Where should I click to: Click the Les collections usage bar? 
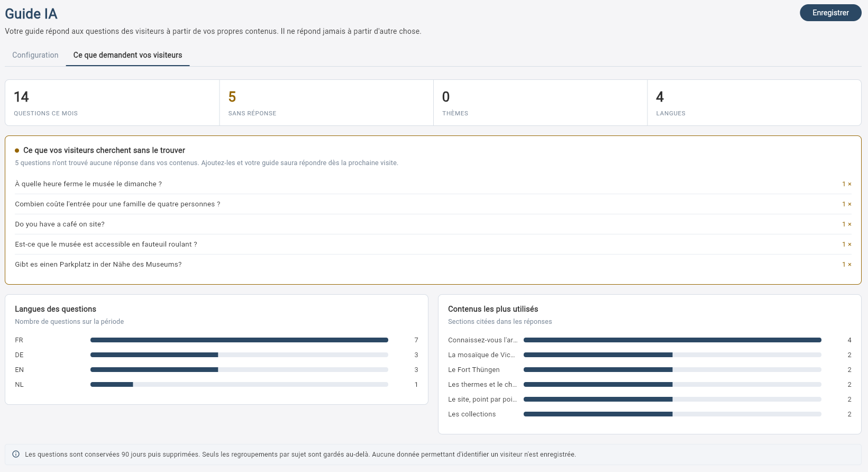pos(672,414)
